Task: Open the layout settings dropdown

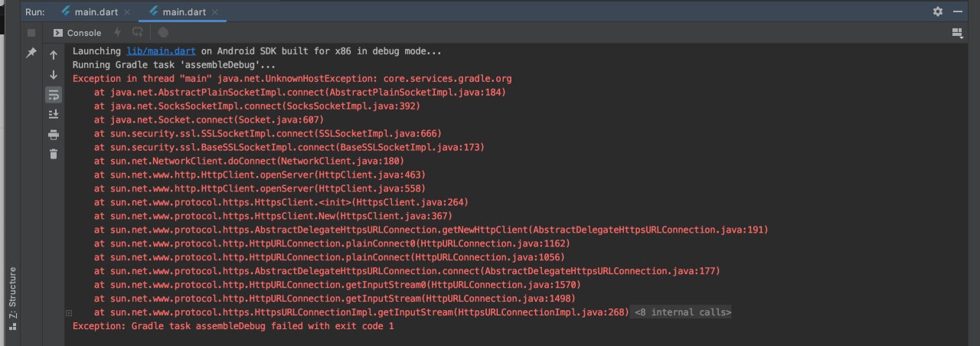Action: (956, 33)
